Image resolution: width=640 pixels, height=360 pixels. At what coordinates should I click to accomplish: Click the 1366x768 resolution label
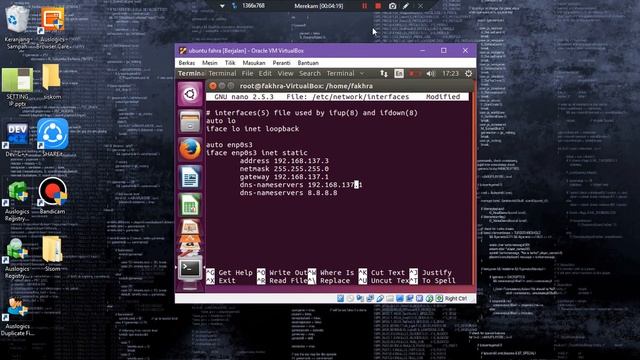click(x=253, y=6)
